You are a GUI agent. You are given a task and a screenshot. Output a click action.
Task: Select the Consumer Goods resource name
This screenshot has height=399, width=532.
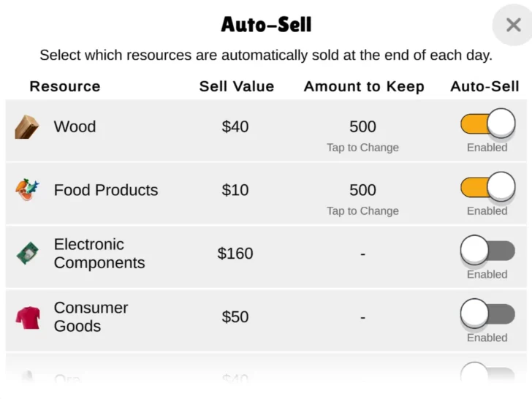click(91, 317)
